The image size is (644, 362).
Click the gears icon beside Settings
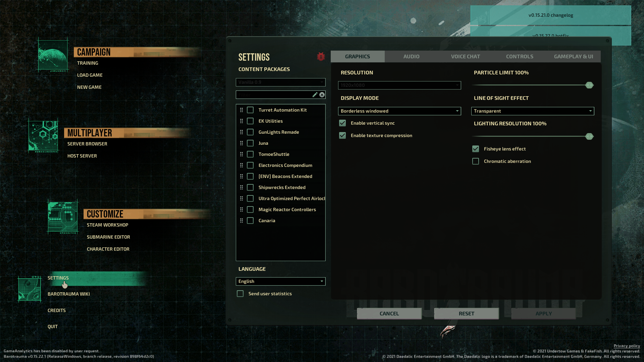(x=30, y=289)
